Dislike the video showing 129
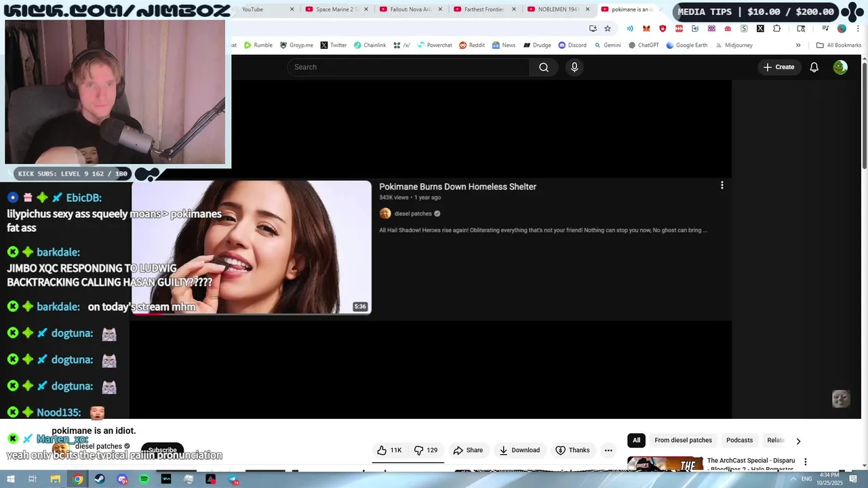The image size is (868, 488). point(426,450)
